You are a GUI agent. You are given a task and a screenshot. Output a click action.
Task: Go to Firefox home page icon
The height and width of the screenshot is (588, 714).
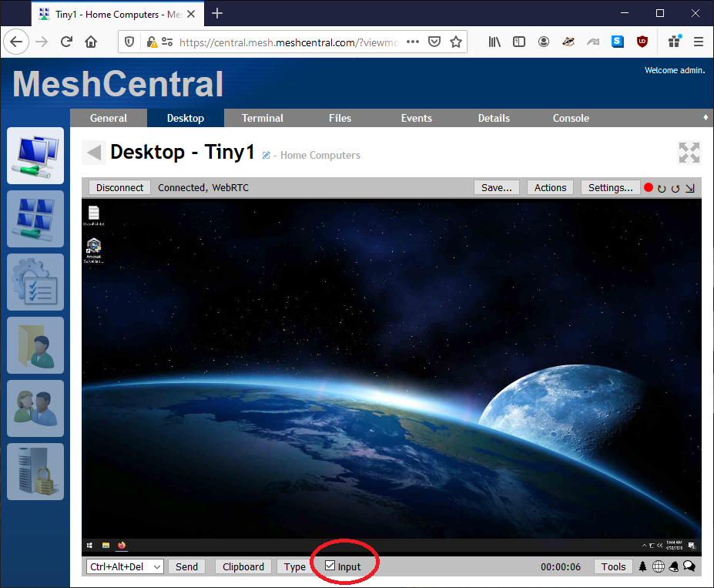coord(91,42)
